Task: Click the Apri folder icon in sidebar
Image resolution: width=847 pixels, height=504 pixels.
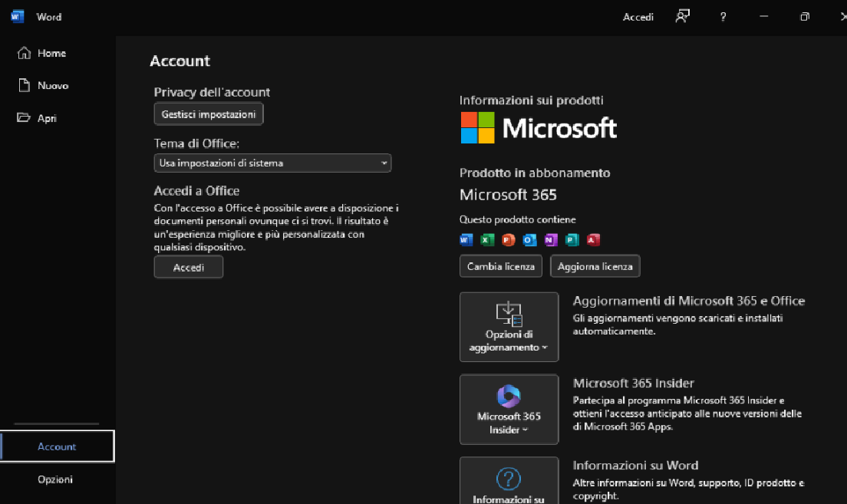Action: coord(24,117)
